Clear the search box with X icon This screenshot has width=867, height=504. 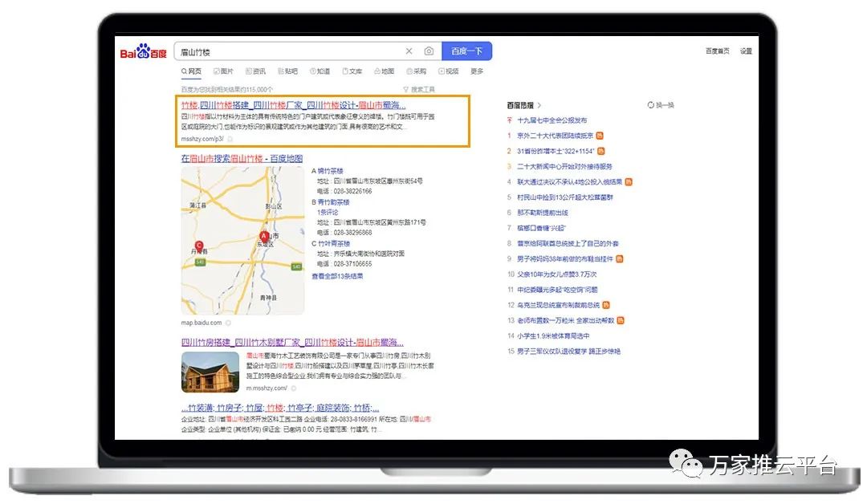(409, 51)
